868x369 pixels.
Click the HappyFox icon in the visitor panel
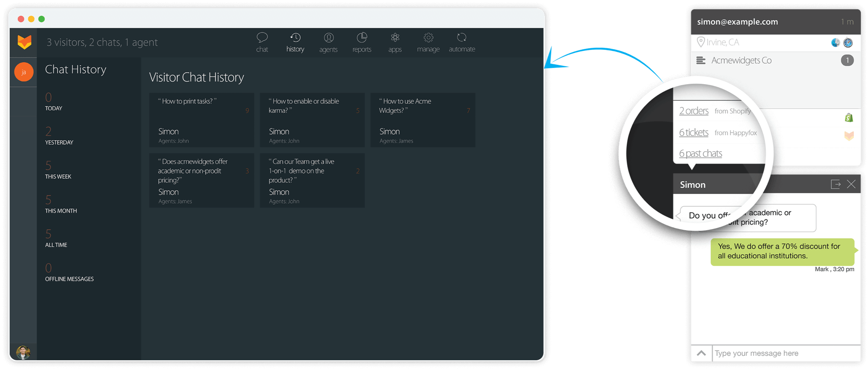(849, 136)
